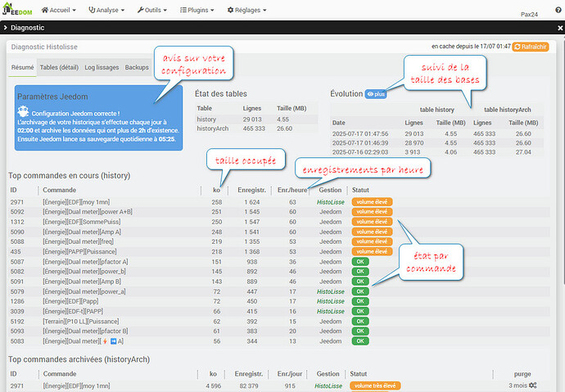This screenshot has height=392, width=565.
Task: Click 'historyArch' row in État des tables
Action: [x=256, y=128]
